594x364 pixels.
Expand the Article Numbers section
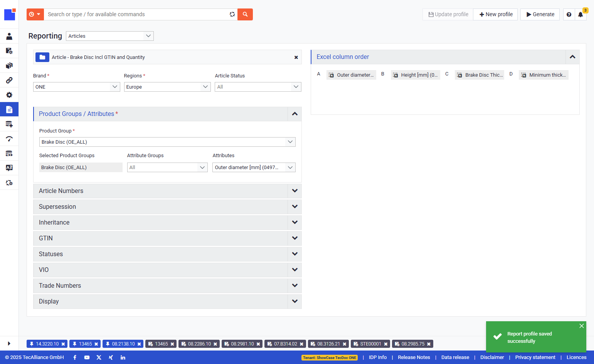point(167,191)
